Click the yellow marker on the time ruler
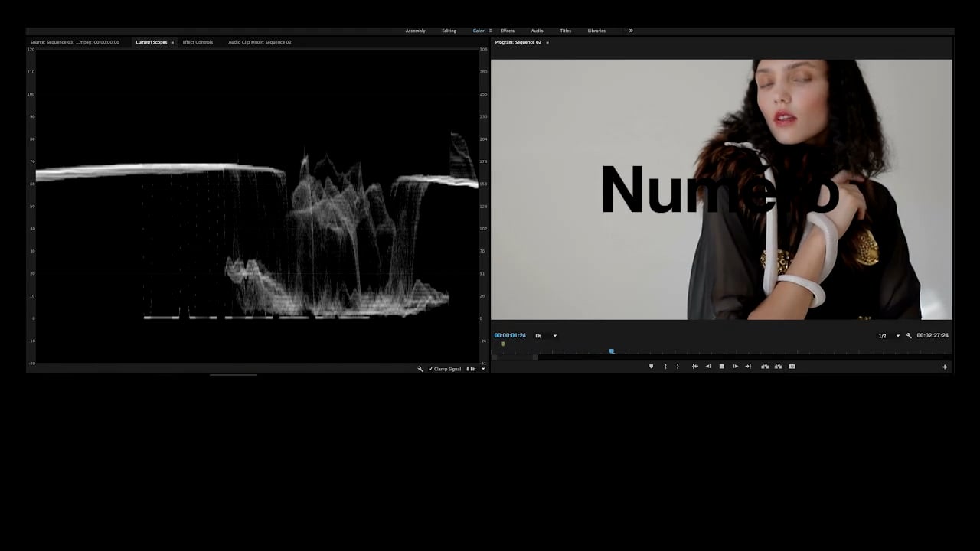The width and height of the screenshot is (980, 551). [503, 344]
